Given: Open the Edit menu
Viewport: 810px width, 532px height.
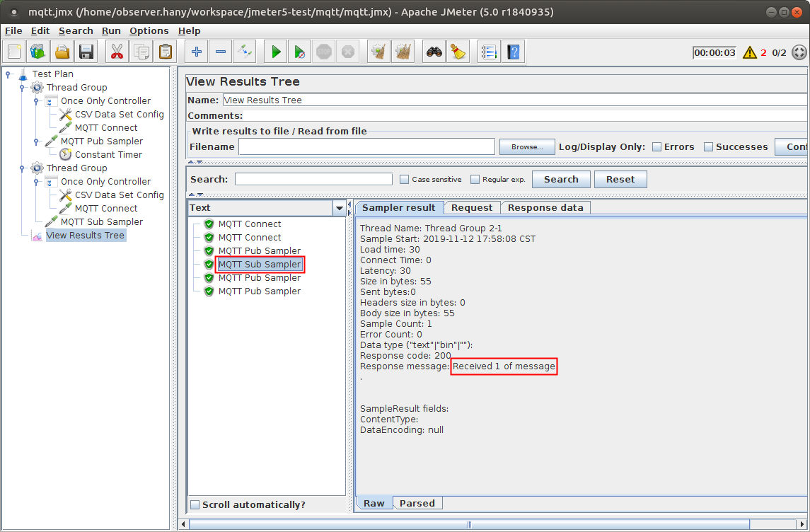Looking at the screenshot, I should tap(40, 31).
